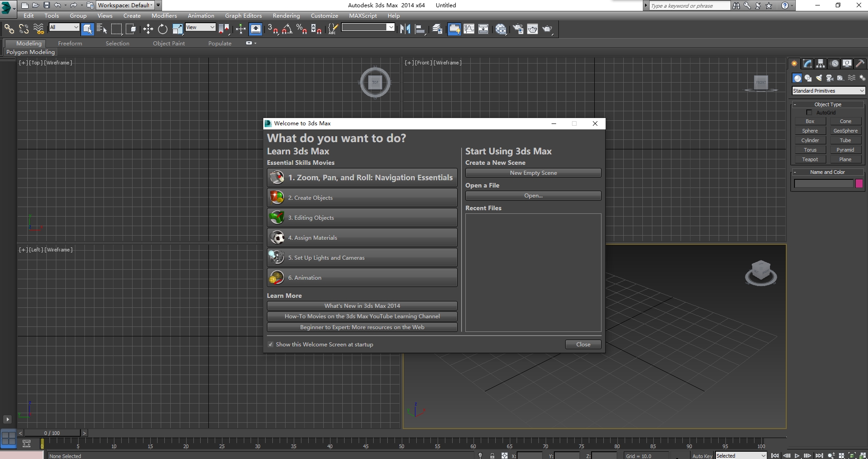The width and height of the screenshot is (868, 459).
Task: Open the Cameras creation category
Action: (x=829, y=78)
